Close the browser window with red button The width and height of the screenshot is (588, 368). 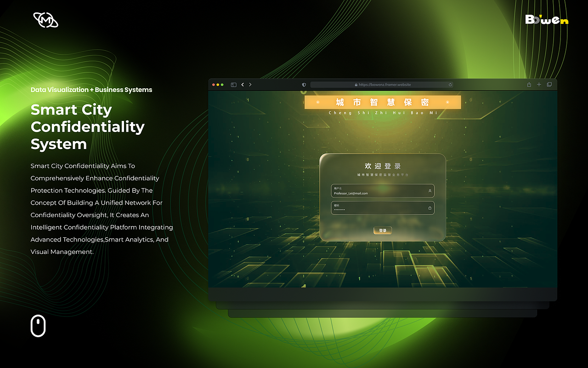pyautogui.click(x=214, y=85)
